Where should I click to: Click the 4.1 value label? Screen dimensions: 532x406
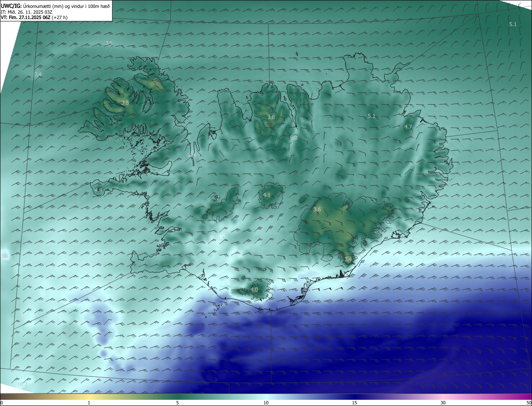tap(267, 194)
